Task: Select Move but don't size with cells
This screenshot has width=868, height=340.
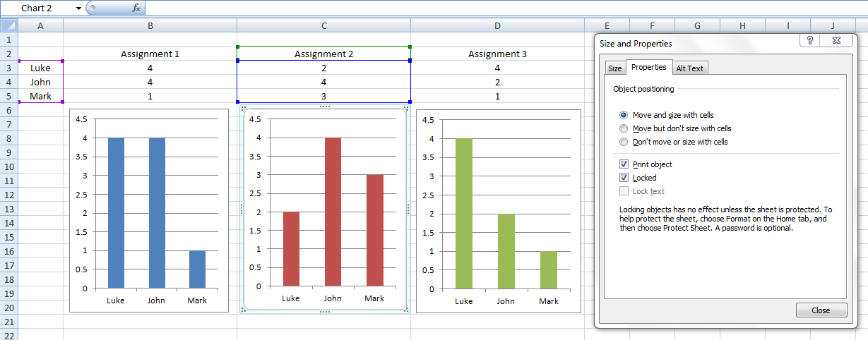Action: [624, 128]
